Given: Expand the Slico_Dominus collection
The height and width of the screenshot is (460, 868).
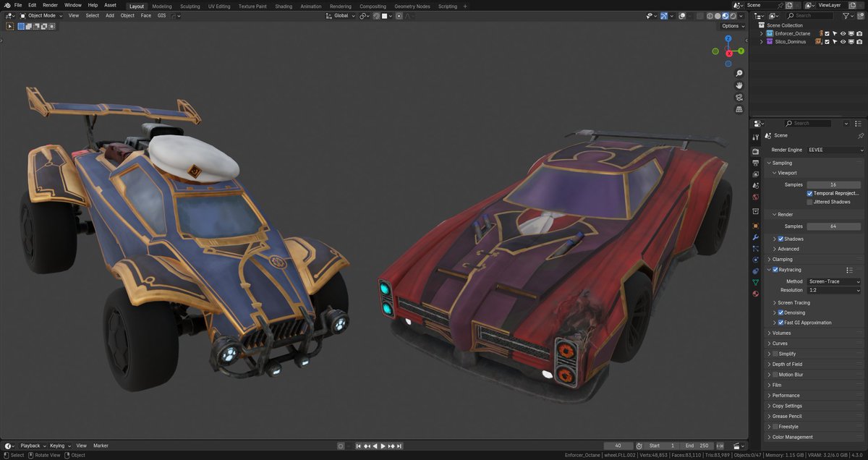Looking at the screenshot, I should click(x=761, y=41).
